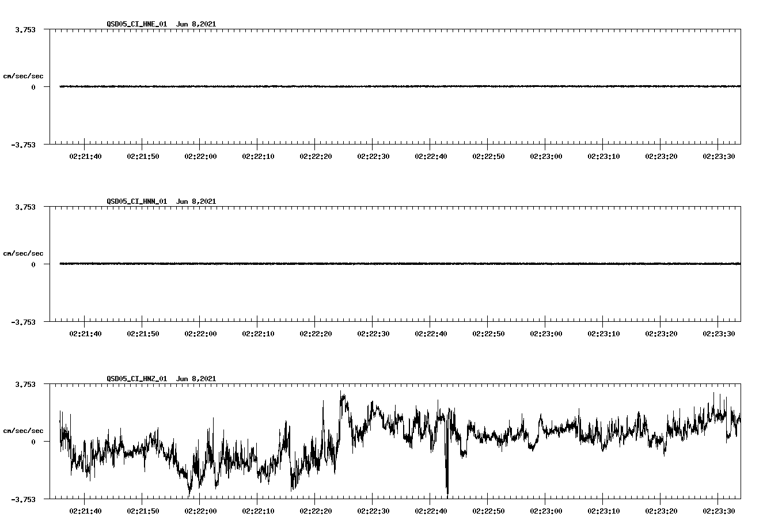Select the 02:23:00 time label on HNN axis
This screenshot has height=532, width=782.
546,334
